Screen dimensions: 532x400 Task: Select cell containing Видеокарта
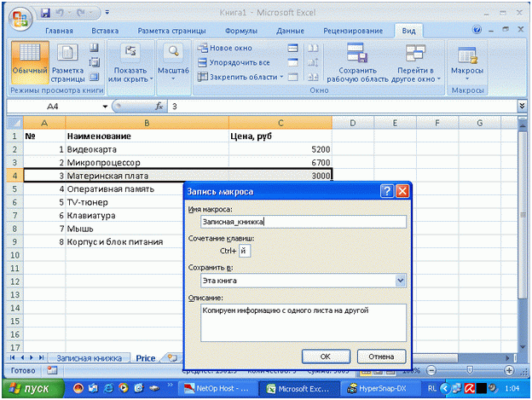click(147, 149)
